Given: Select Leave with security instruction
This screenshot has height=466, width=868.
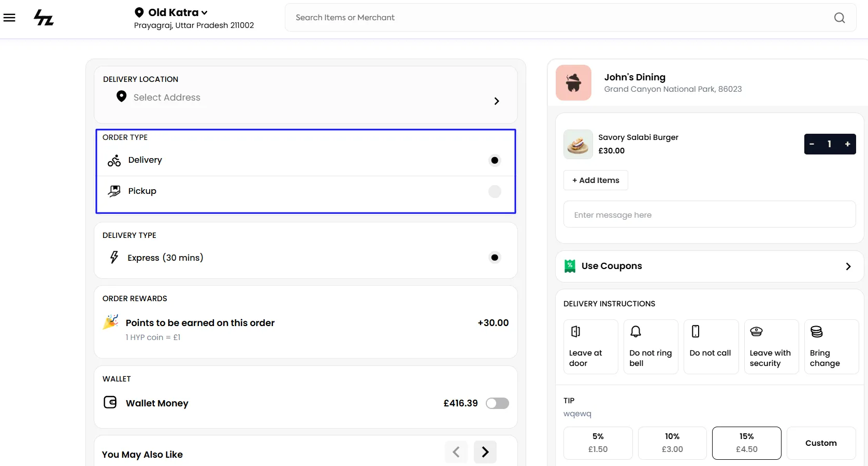Looking at the screenshot, I should click(x=772, y=347).
